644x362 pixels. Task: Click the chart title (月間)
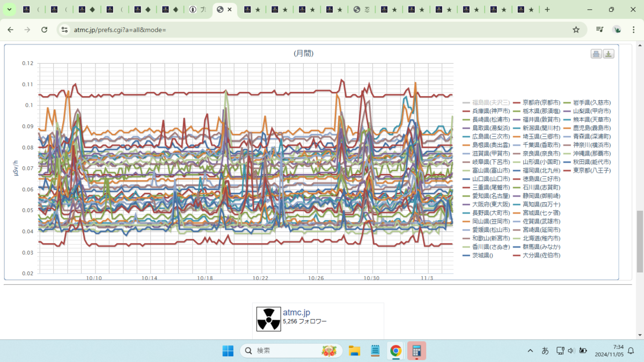[x=303, y=53]
